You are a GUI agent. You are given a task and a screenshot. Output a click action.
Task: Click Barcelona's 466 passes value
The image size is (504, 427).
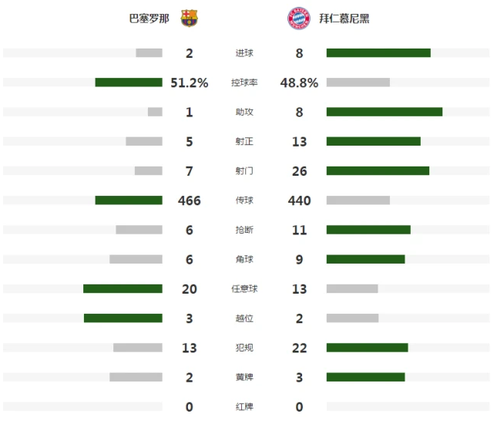coord(190,200)
